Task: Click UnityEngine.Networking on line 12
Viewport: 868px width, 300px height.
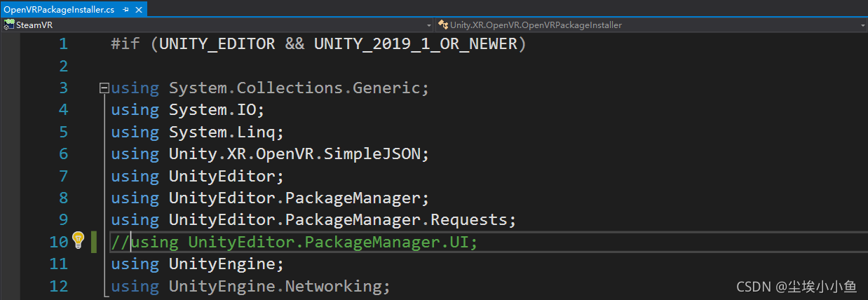Action: tap(275, 287)
